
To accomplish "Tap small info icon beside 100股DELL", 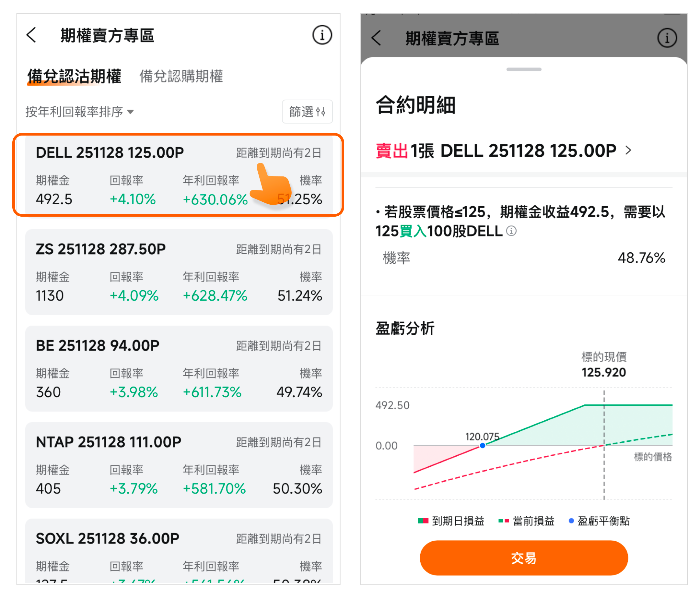I will (x=511, y=231).
